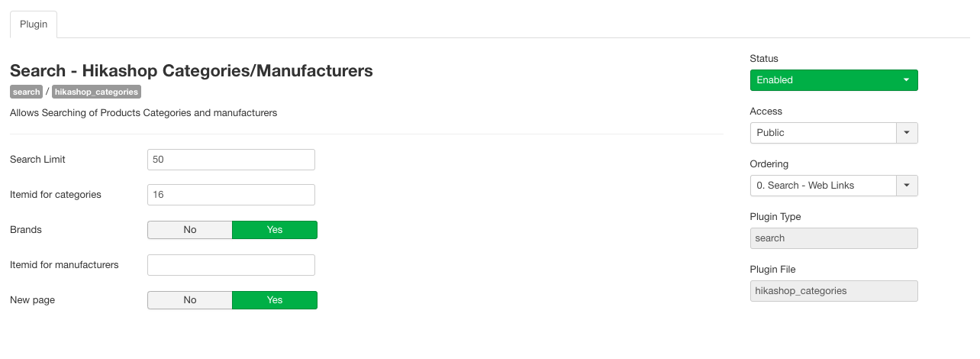Click the Ordering dropdown arrow button

coord(907,186)
